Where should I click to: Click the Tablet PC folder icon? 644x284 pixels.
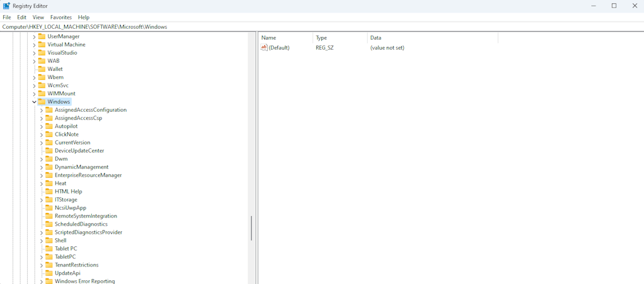coord(49,248)
